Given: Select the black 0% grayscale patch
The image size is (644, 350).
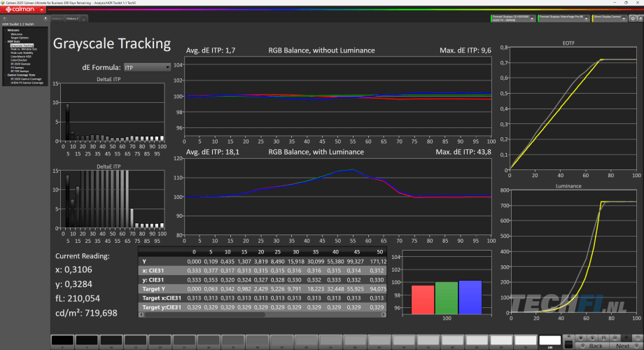Looking at the screenshot, I should tap(62, 341).
